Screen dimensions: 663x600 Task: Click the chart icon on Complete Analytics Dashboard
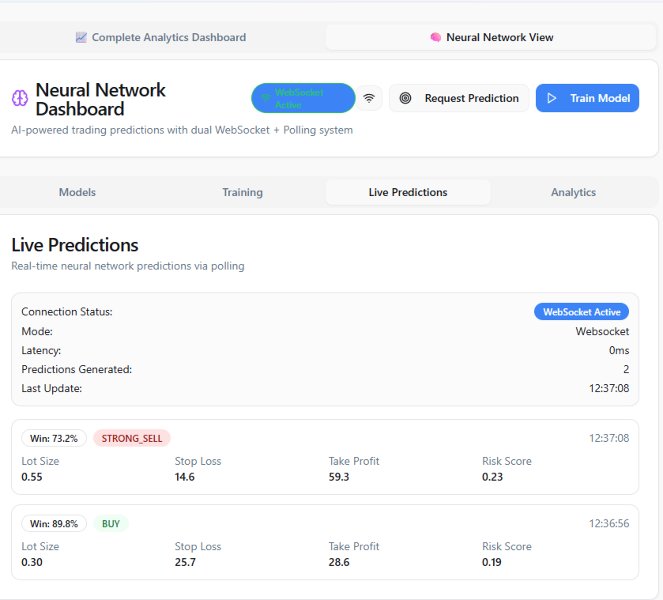(x=81, y=37)
